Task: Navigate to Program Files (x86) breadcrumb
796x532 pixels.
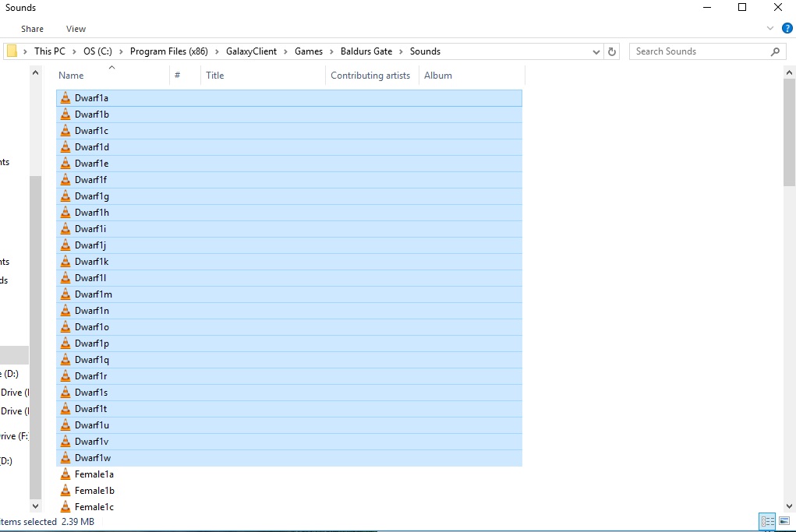Action: tap(169, 51)
